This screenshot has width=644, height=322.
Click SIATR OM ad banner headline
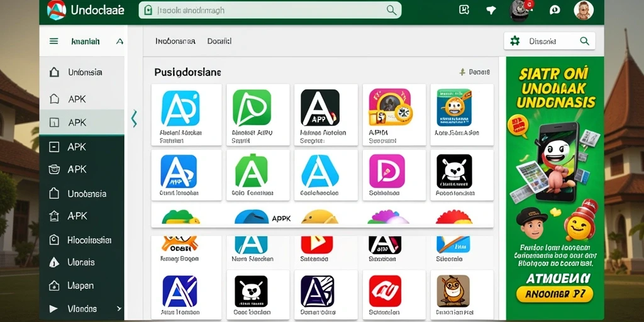click(x=555, y=88)
